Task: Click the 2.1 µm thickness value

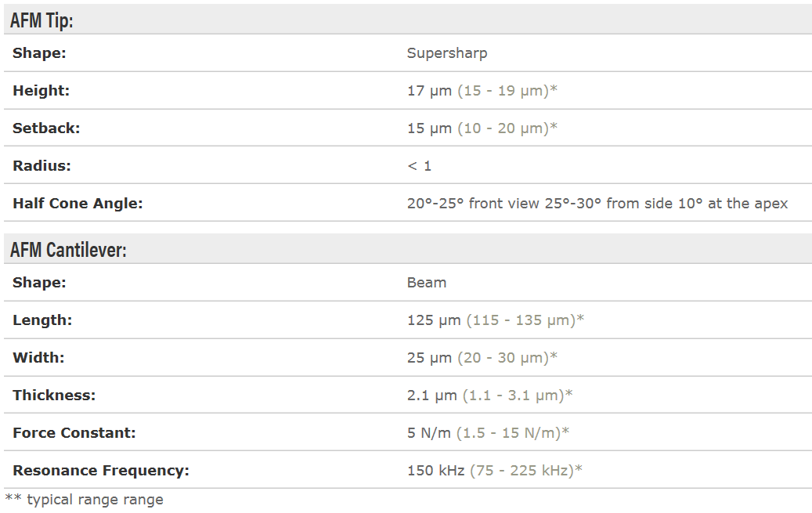Action: click(431, 395)
